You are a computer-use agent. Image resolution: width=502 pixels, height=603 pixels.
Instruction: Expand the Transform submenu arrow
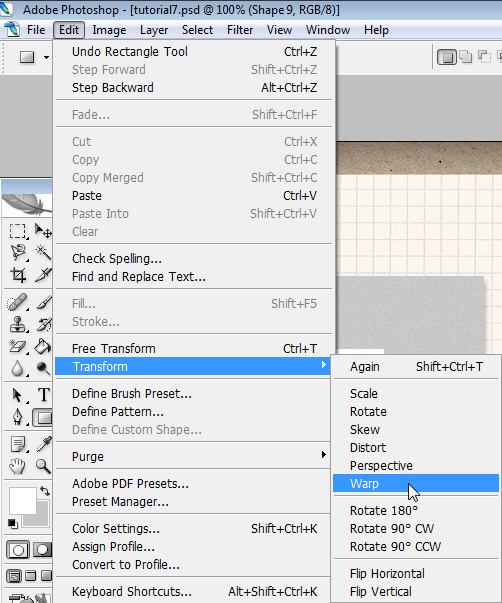pyautogui.click(x=324, y=365)
